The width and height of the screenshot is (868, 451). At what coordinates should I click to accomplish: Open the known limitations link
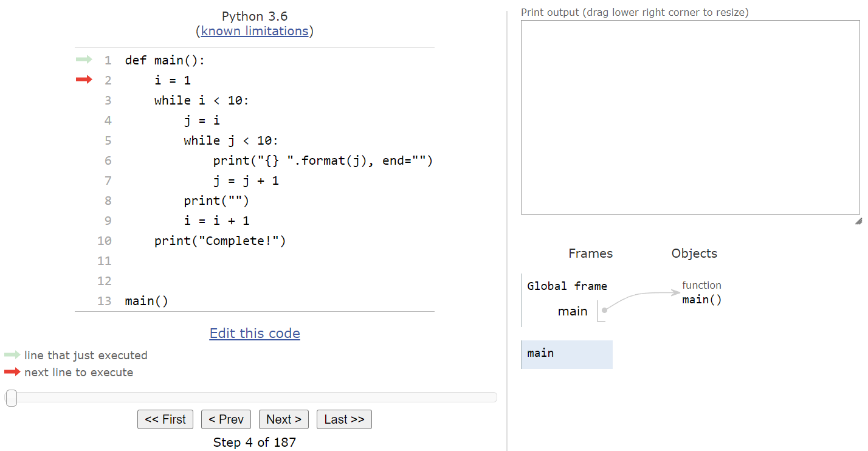click(254, 30)
